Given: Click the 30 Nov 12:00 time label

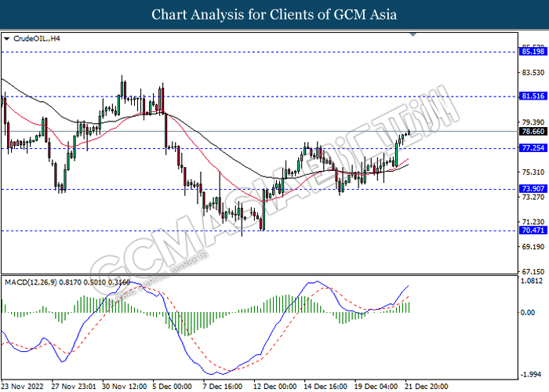Looking at the screenshot, I should pos(124,387).
